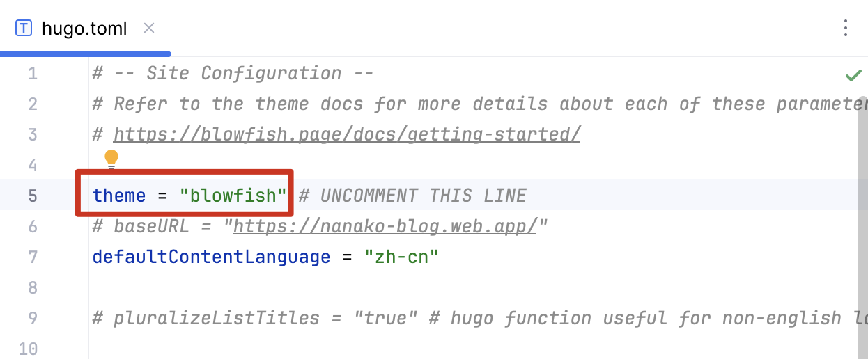Click the defaultContentLanguage key

point(210,257)
